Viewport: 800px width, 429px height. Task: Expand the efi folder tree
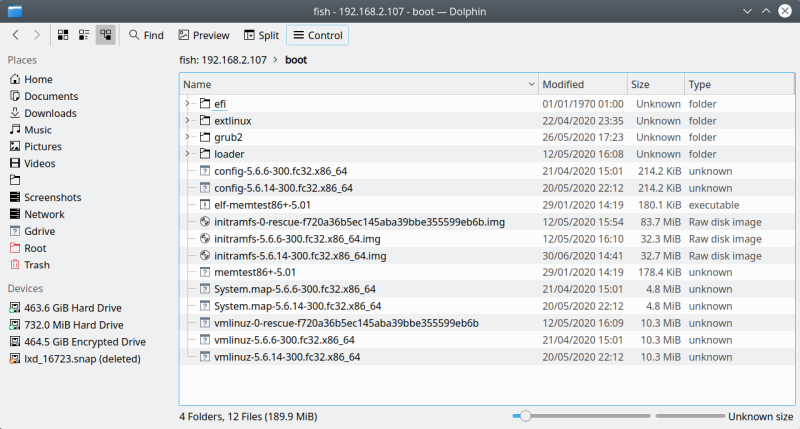[187, 104]
